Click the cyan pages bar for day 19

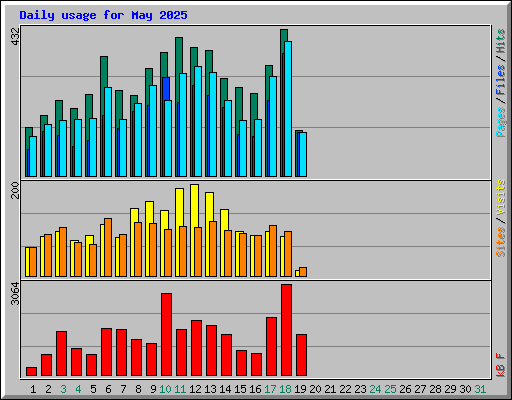[303, 154]
